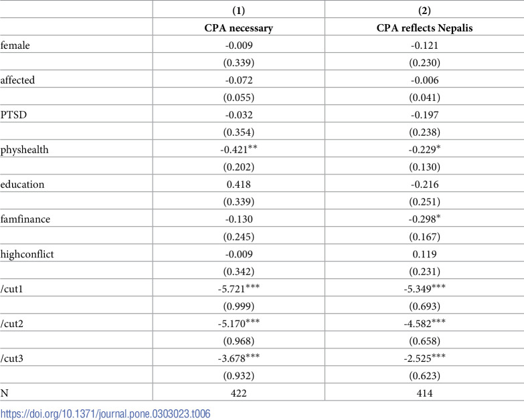Click the 'affected' row label
Viewport: 524px width, 420px height.
tap(17, 80)
